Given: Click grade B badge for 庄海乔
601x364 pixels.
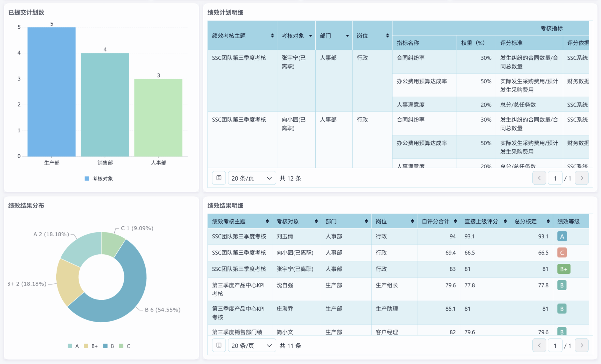Looking at the screenshot, I should (562, 309).
